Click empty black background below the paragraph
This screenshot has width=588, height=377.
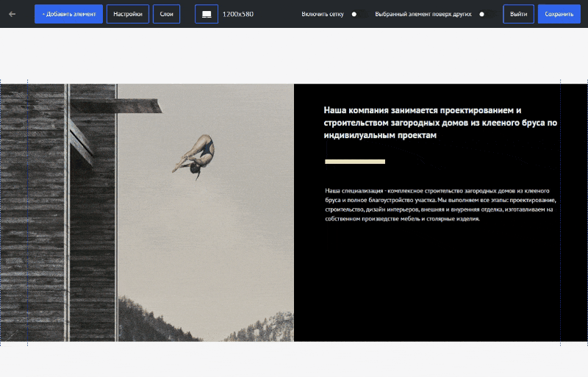point(426,287)
